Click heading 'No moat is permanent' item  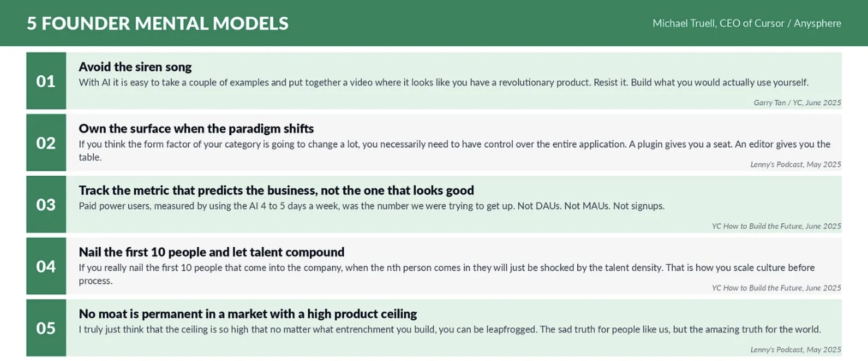pos(248,314)
